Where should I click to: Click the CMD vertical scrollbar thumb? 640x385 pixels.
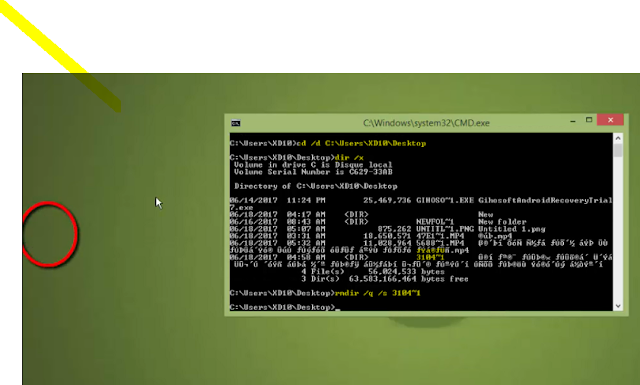[x=618, y=151]
